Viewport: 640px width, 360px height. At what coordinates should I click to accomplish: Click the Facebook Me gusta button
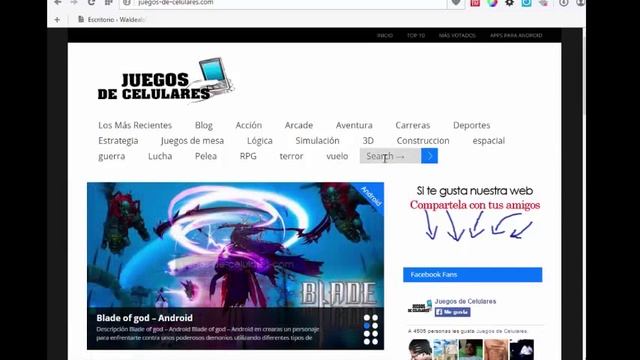pyautogui.click(x=452, y=312)
